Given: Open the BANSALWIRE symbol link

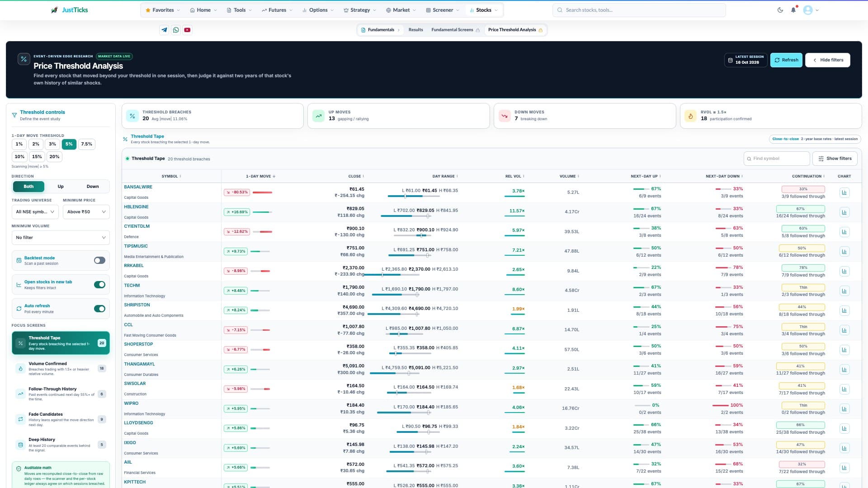Looking at the screenshot, I should click(x=138, y=187).
